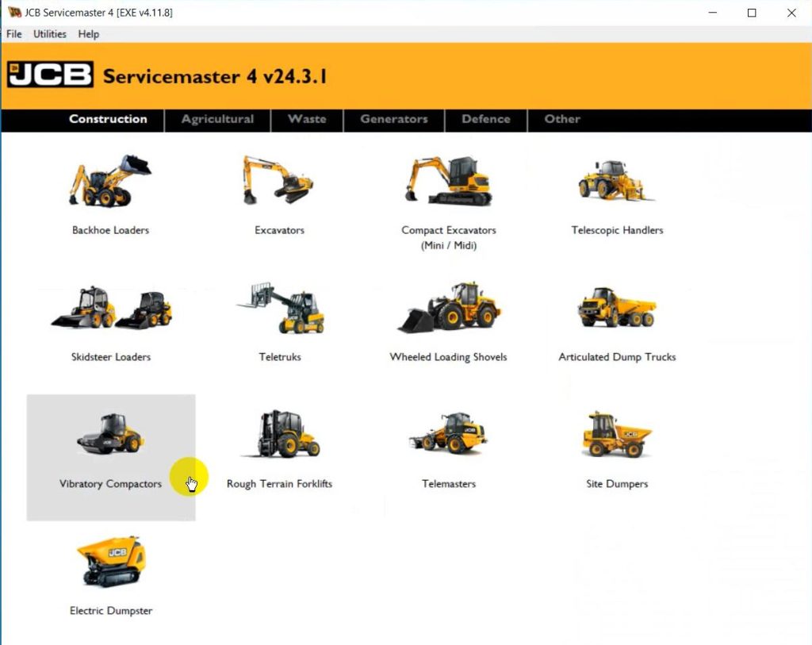Click the 'Servicemaster 4 v24.3.1' banner title
The image size is (812, 645).
tap(215, 77)
